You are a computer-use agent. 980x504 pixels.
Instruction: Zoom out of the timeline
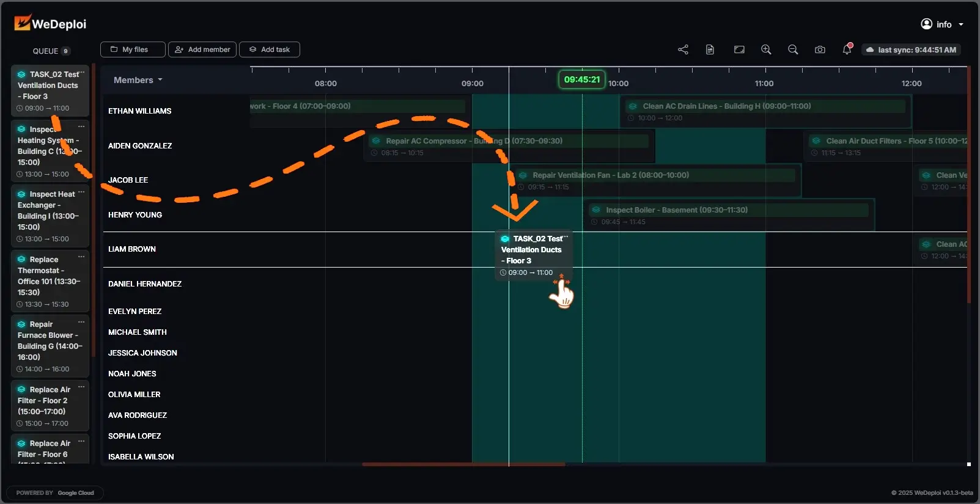793,49
